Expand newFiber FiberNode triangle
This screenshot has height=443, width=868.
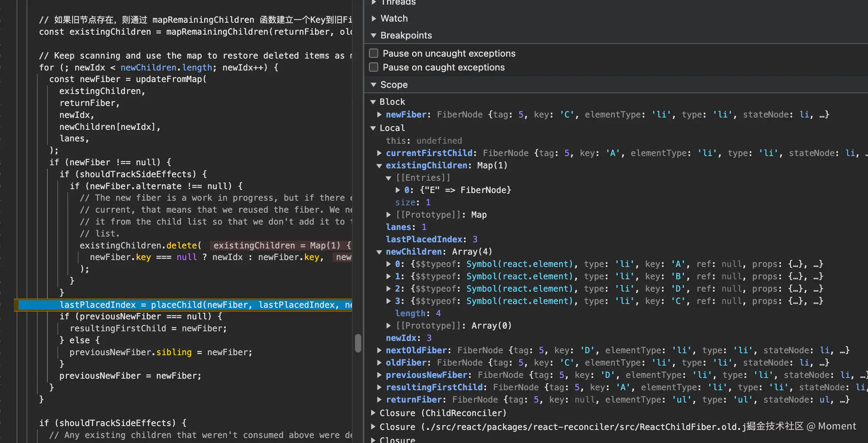click(379, 114)
